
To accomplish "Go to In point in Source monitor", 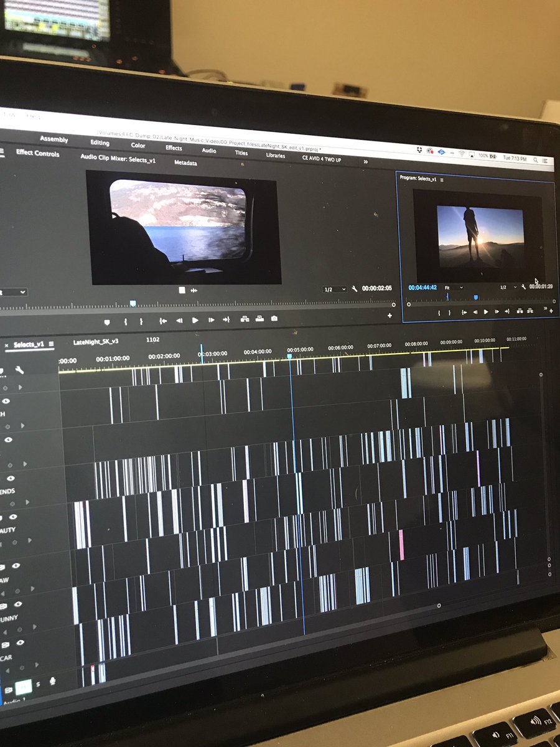I will (x=163, y=321).
